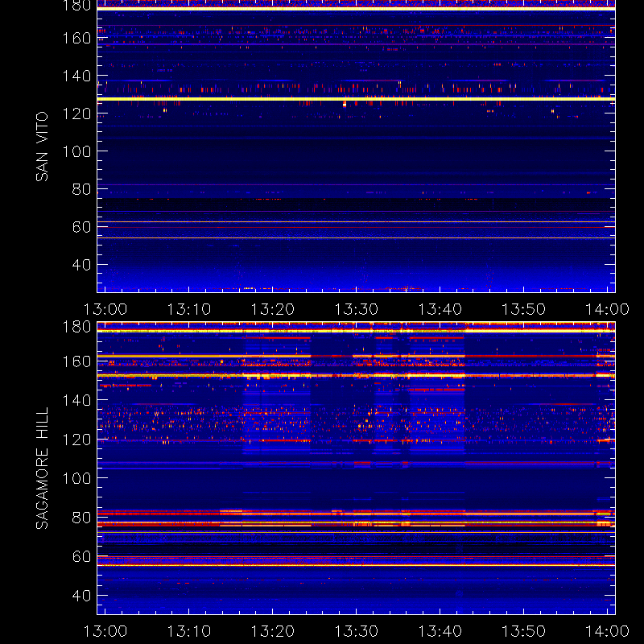
Task: Click the SAGAMORE HILL axis label
Action: (42, 469)
